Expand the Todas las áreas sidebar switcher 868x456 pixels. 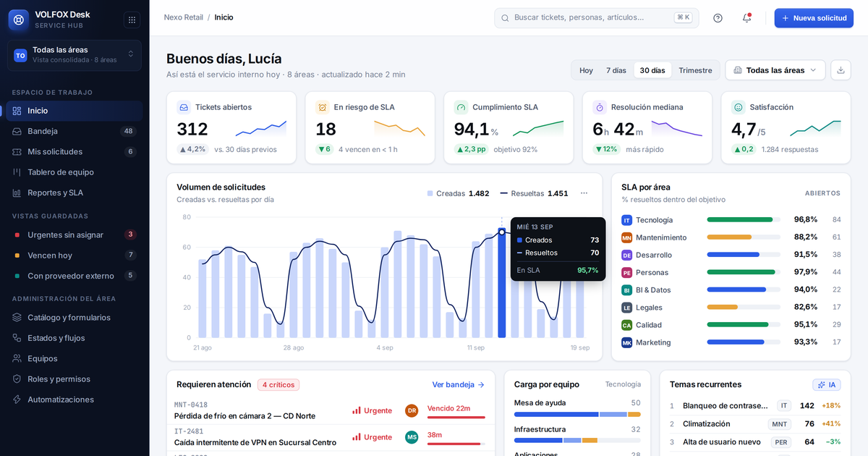75,55
